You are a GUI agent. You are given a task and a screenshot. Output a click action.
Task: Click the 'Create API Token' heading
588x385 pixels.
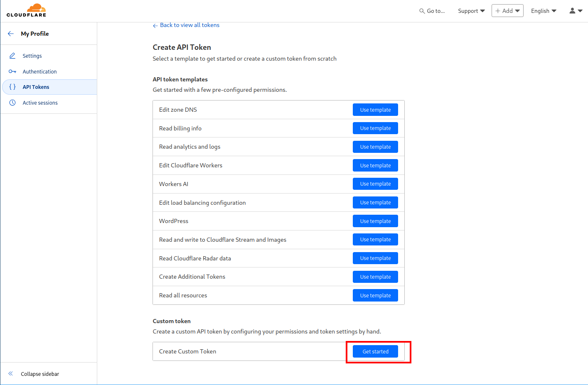182,47
